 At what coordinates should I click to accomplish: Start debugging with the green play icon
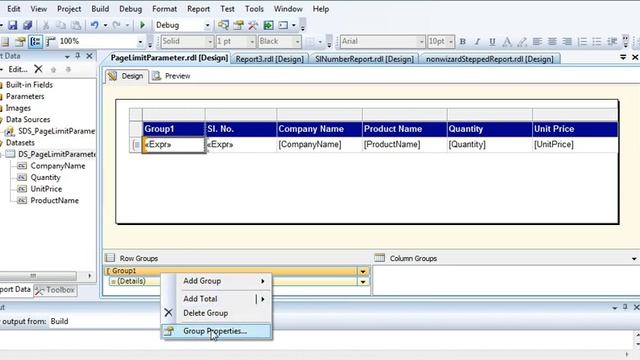pyautogui.click(x=142, y=25)
